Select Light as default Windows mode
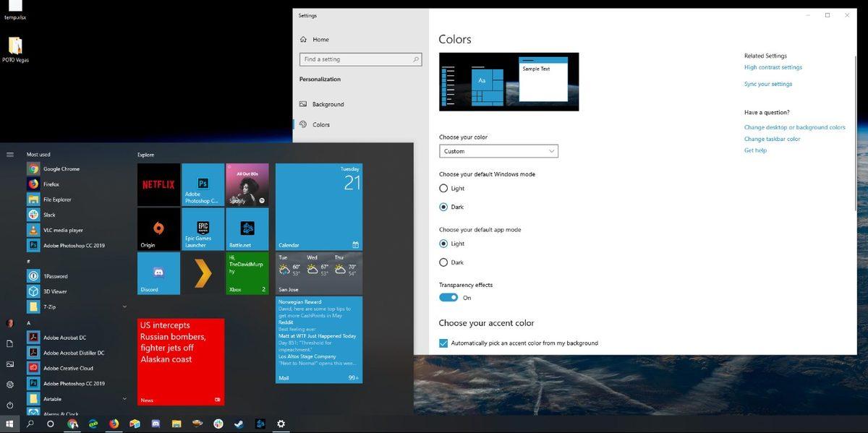 click(443, 188)
